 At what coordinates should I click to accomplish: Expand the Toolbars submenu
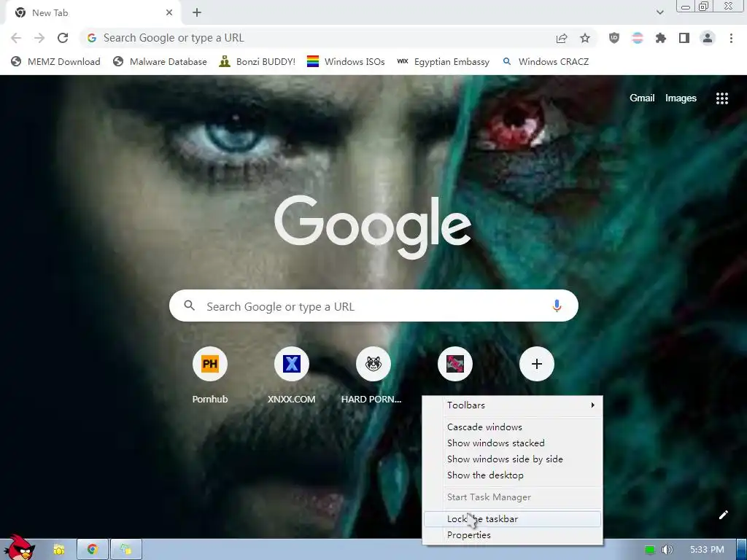coord(513,405)
